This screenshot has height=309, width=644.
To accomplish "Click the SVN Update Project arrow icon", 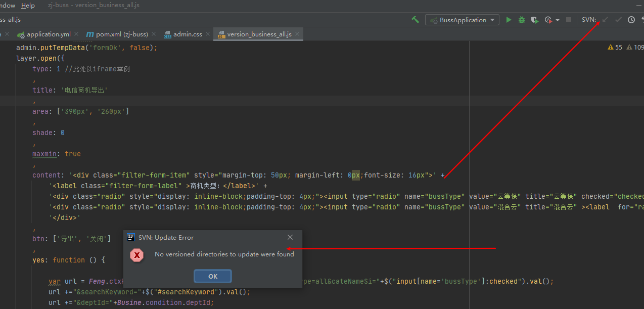I will (x=605, y=19).
